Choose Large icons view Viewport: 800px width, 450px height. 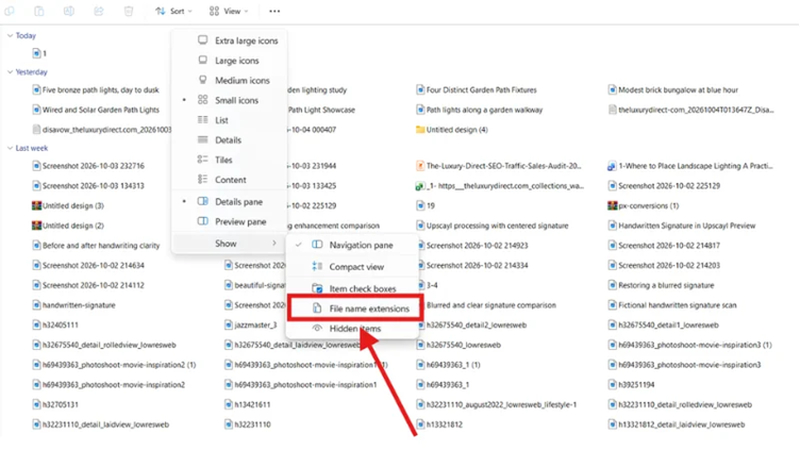230,61
